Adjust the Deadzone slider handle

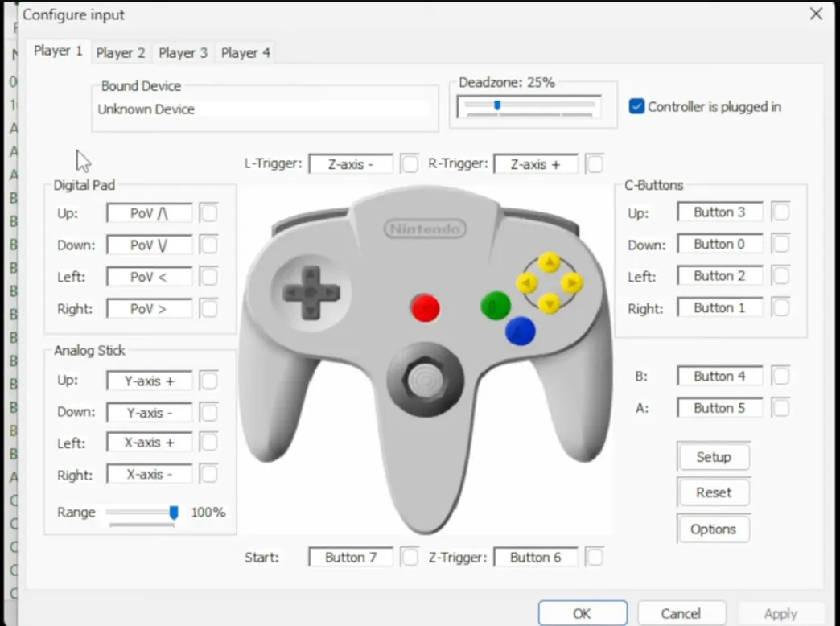pyautogui.click(x=497, y=105)
